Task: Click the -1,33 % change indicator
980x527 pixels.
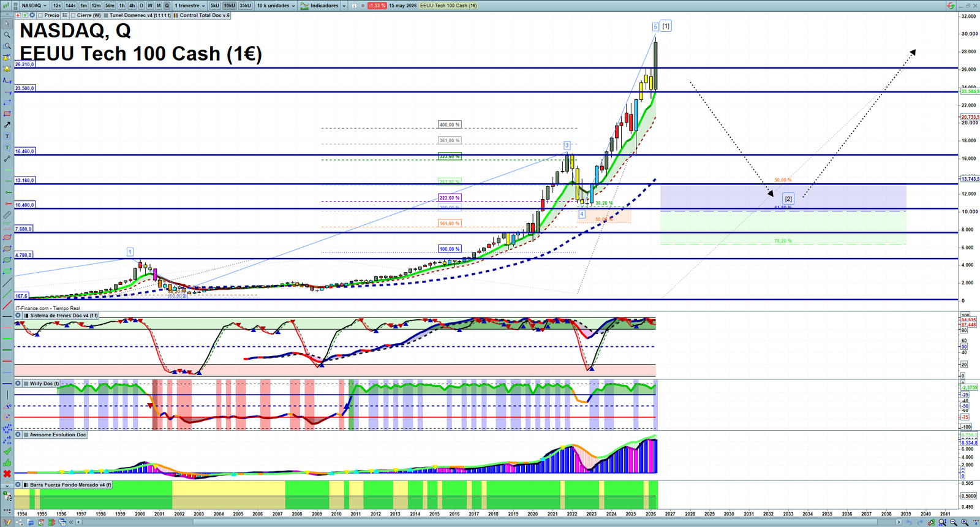Action: (x=377, y=6)
